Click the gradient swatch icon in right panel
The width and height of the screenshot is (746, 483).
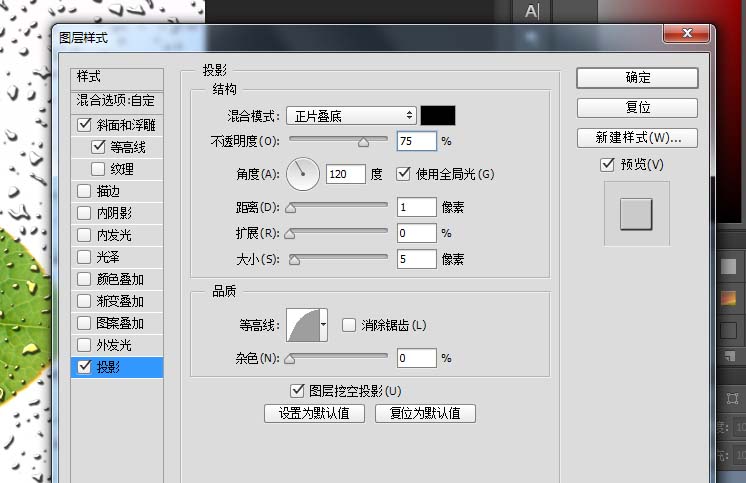click(728, 298)
